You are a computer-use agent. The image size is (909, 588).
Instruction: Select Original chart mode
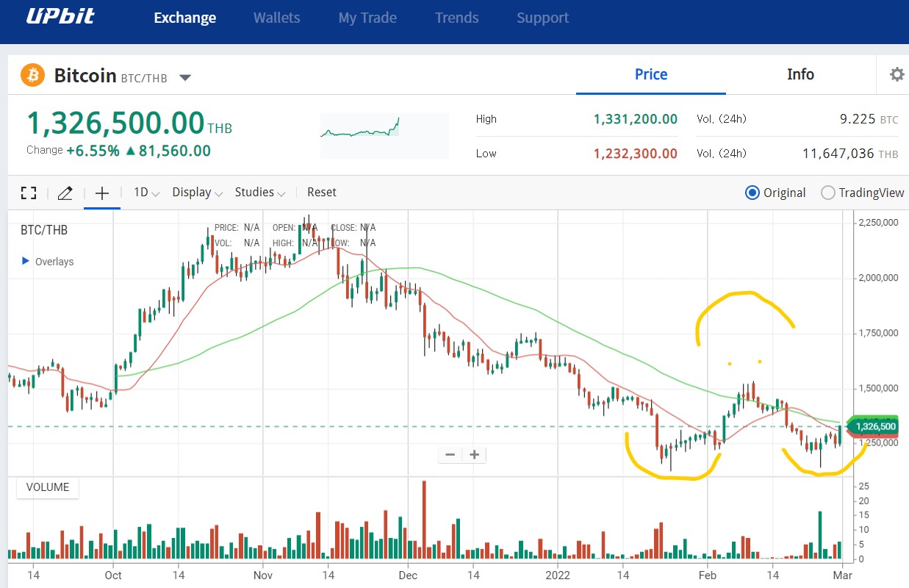click(775, 193)
